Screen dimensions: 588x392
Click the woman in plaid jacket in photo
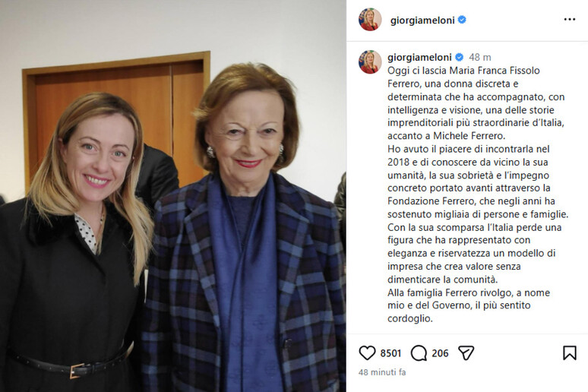coord(244,229)
